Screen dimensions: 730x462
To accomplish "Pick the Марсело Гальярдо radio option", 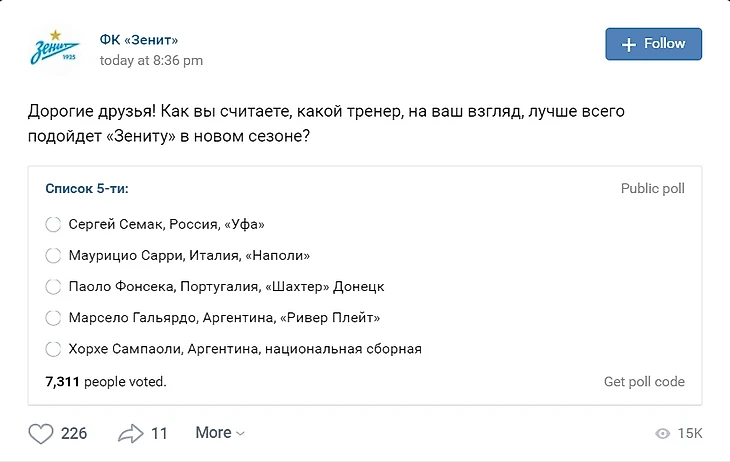I will tap(54, 318).
